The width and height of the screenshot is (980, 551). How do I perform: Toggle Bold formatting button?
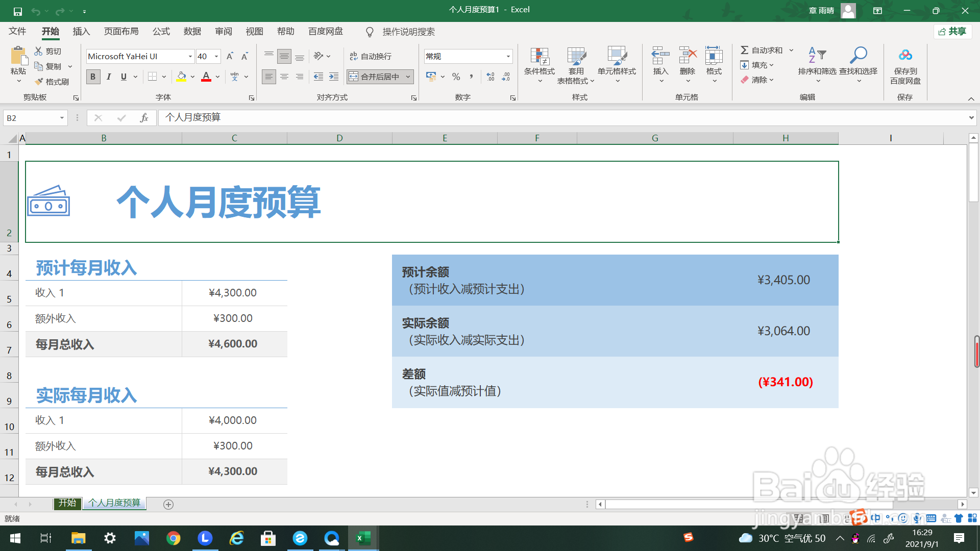coord(93,77)
